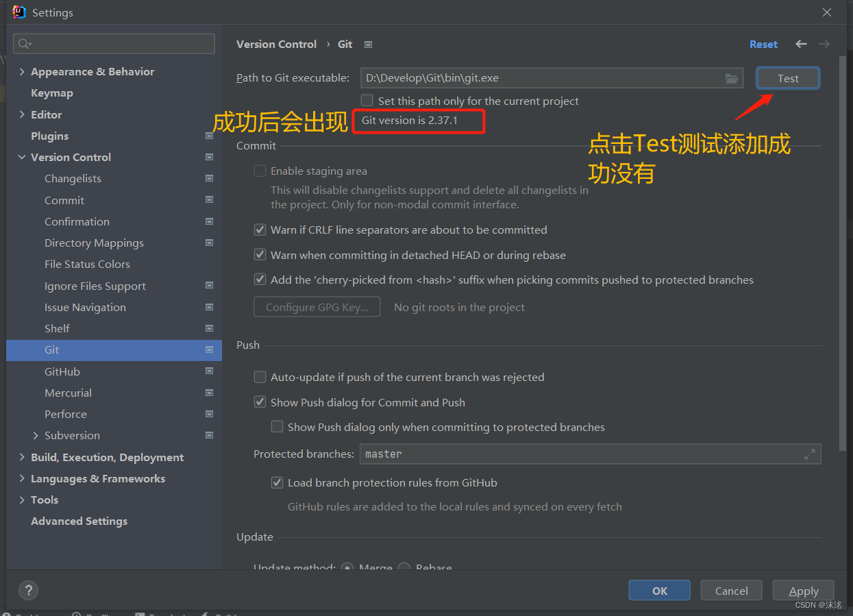Click the search magnifier icon in settings search
853x616 pixels.
24,44
